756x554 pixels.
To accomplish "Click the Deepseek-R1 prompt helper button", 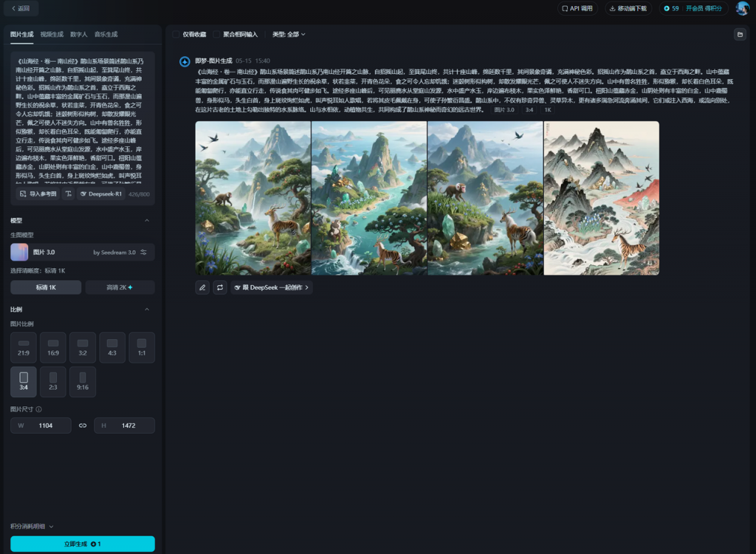I will [100, 194].
